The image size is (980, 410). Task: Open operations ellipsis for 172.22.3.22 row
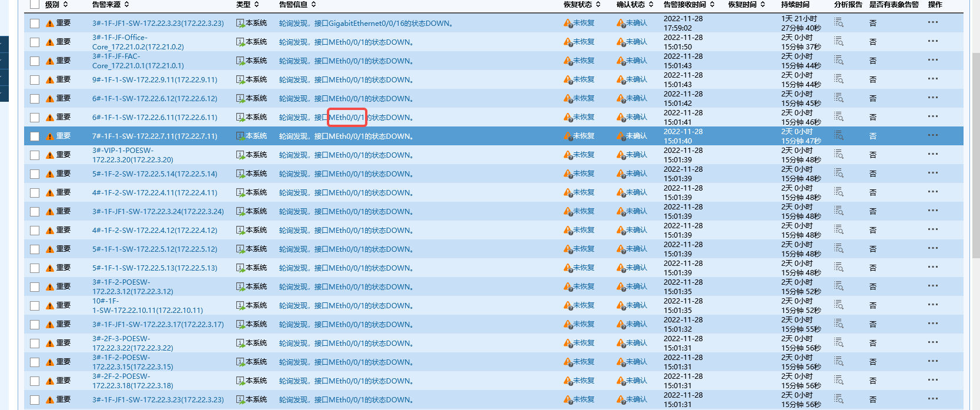click(x=933, y=342)
